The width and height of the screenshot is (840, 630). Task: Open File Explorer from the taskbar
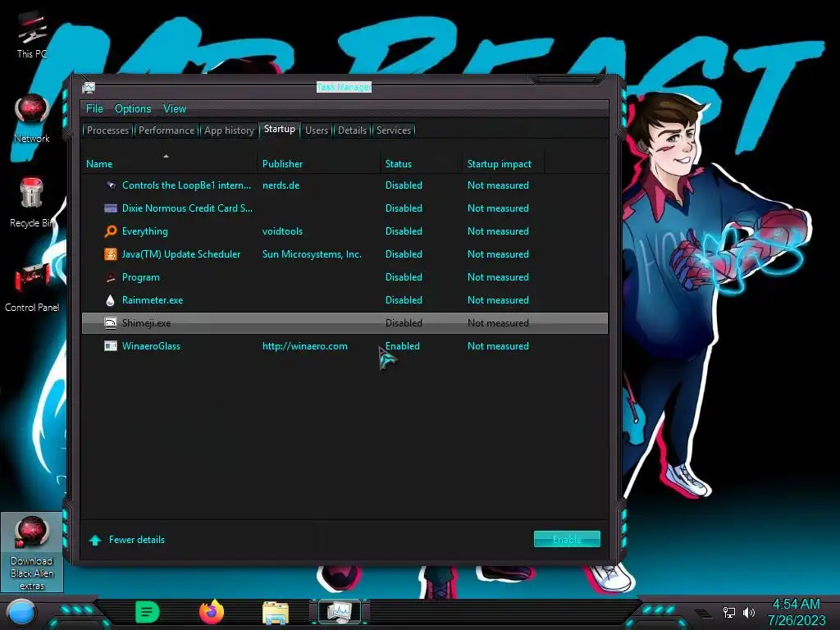coord(276,613)
